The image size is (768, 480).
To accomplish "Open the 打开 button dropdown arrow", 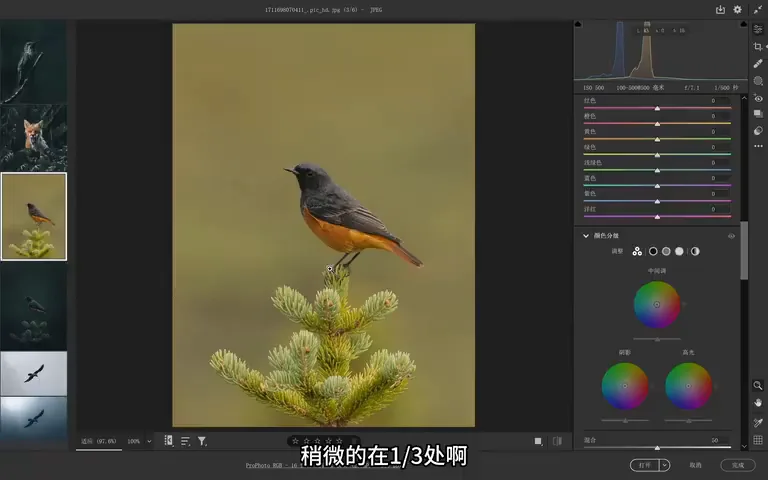I will coord(665,465).
